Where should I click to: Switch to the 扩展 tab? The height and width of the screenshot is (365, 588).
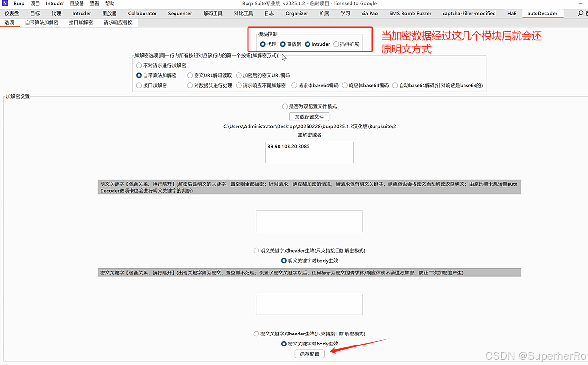(324, 13)
